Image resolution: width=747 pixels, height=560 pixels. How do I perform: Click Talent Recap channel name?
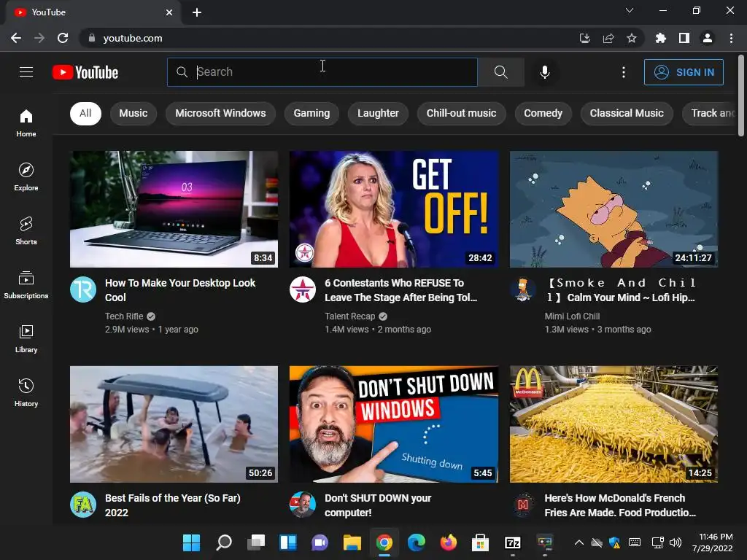click(x=349, y=316)
